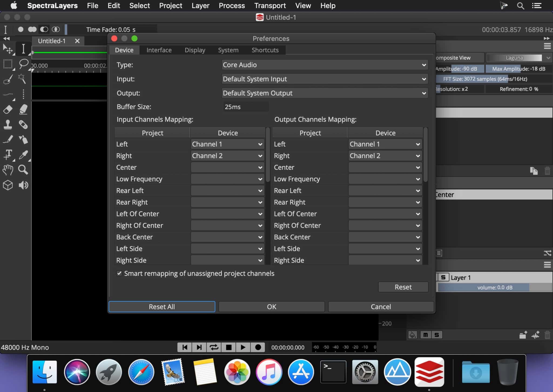Open output Low Frequency device dropdown
Viewport: 553px width, 392px height.
click(385, 179)
